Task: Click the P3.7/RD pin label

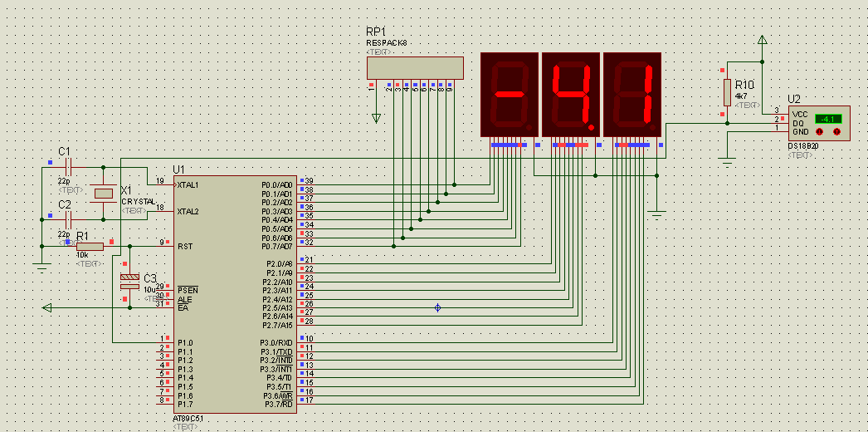Action: (x=278, y=405)
